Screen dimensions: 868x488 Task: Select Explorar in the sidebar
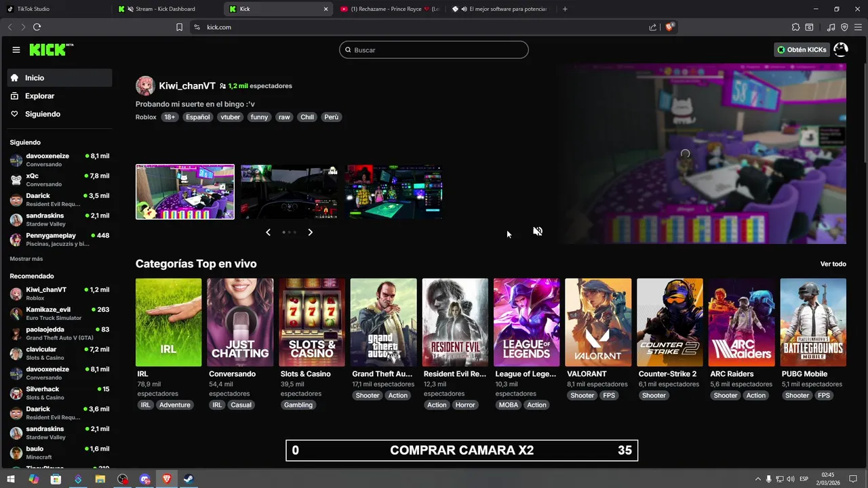coord(60,96)
